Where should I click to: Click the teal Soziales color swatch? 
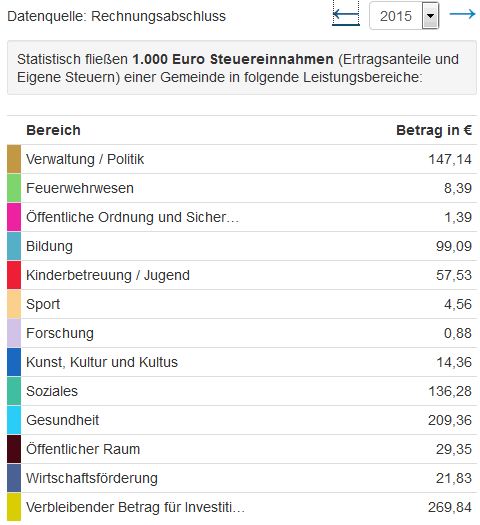[14, 391]
